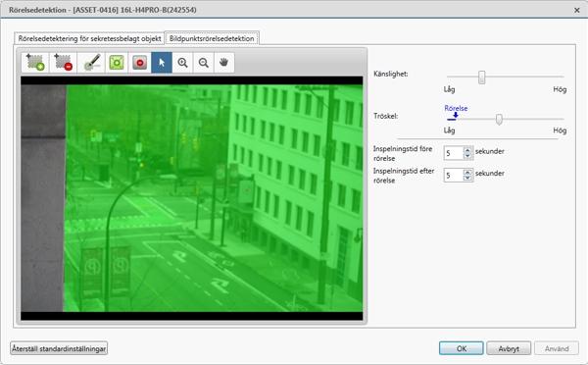588x365 pixels.
Task: Click Återställ standardinställningar button
Action: click(59, 348)
